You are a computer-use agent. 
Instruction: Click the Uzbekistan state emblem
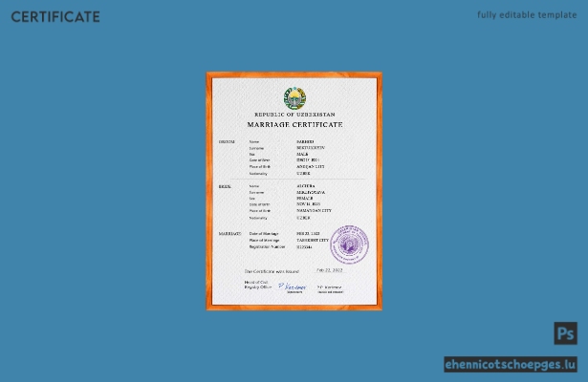tap(294, 98)
